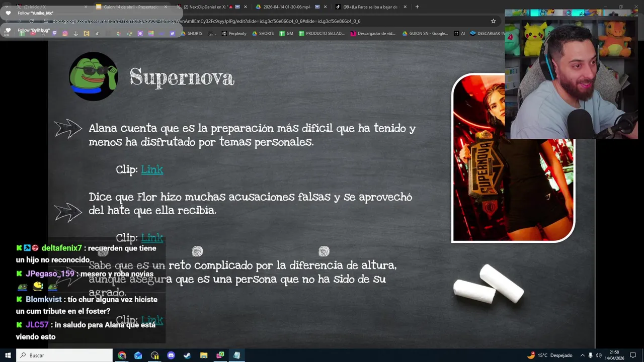
Task: Open the AI bookmark
Action: point(459,33)
